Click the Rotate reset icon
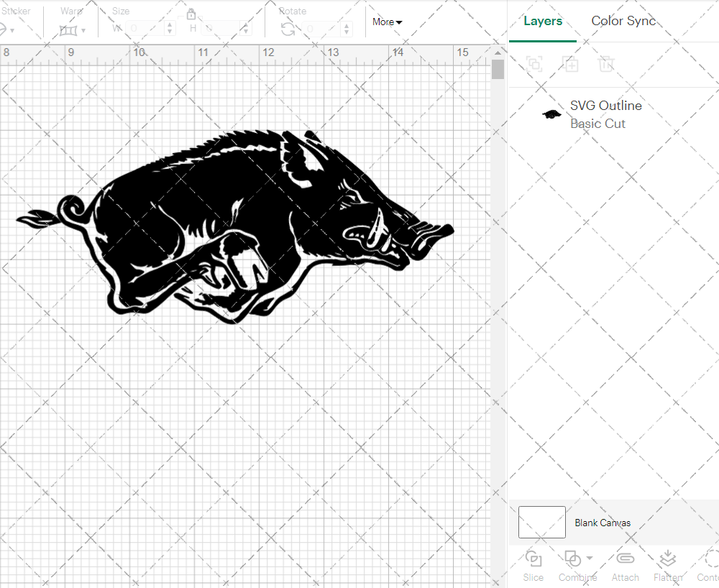This screenshot has width=719, height=588. coord(288,29)
